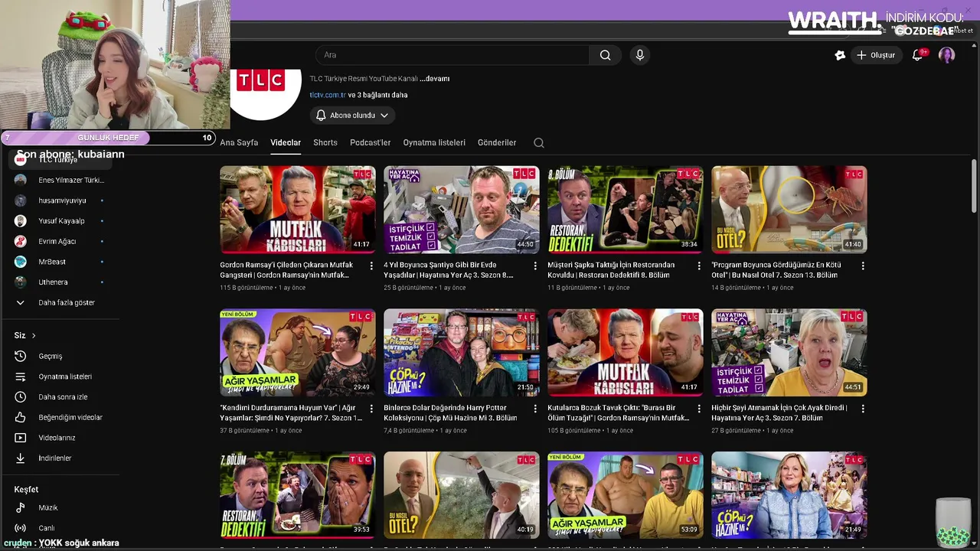Expand channel description with ...devamı
This screenshot has width=980, height=551.
coord(434,79)
